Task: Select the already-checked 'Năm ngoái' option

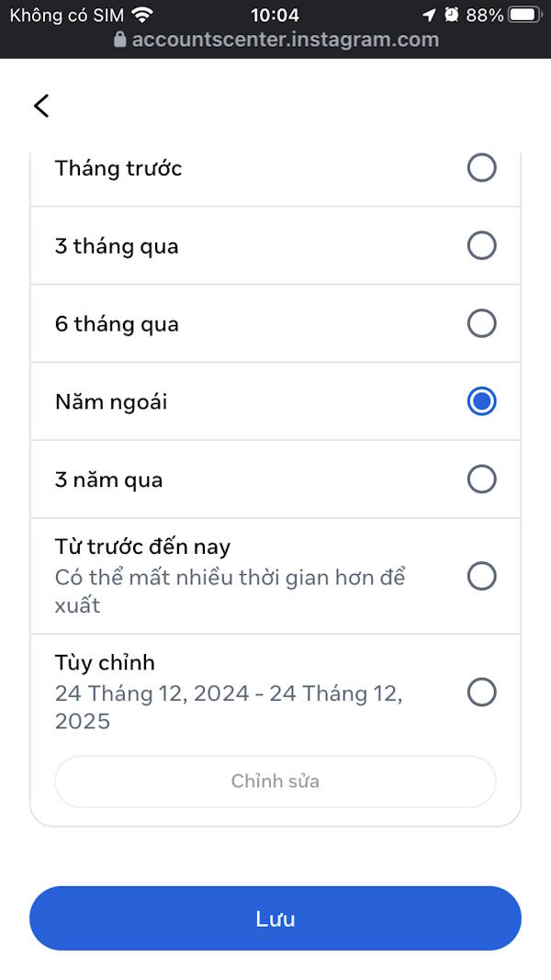Action: [x=481, y=401]
